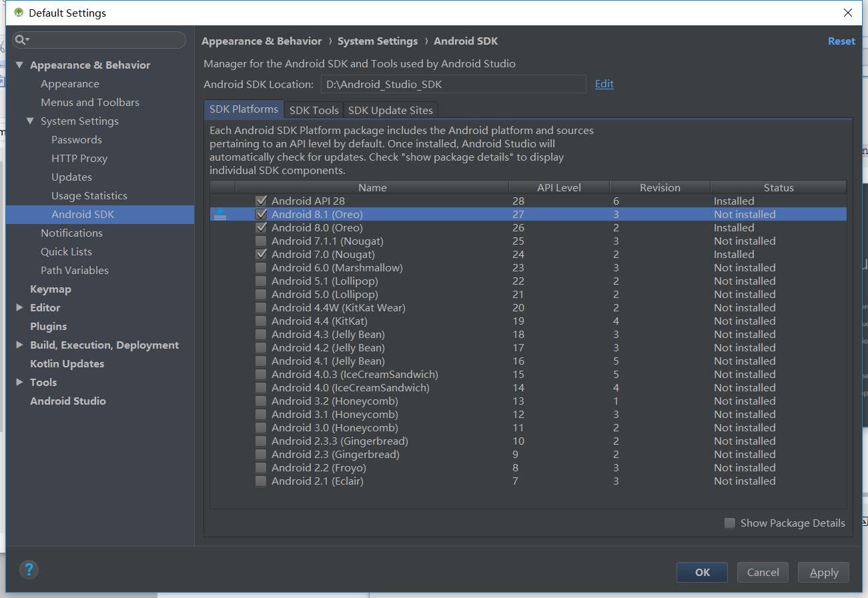Expand the Build, Execution, Deployment node
868x598 pixels.
point(19,345)
